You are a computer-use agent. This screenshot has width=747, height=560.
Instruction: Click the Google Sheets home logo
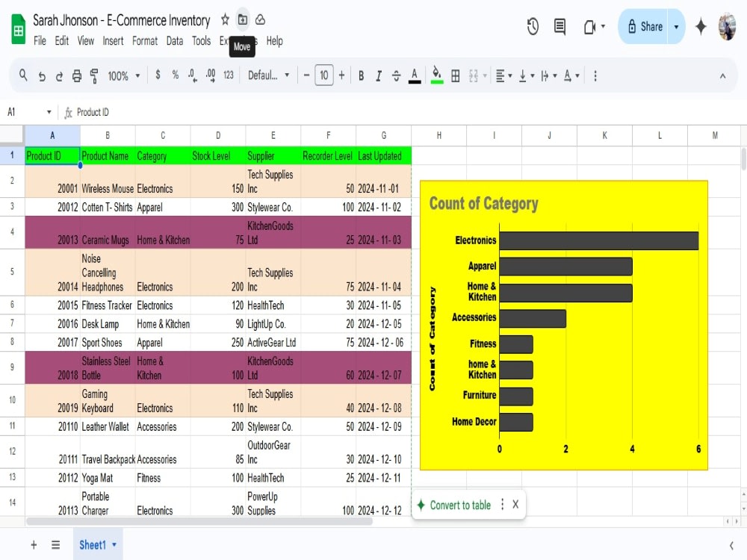point(19,30)
